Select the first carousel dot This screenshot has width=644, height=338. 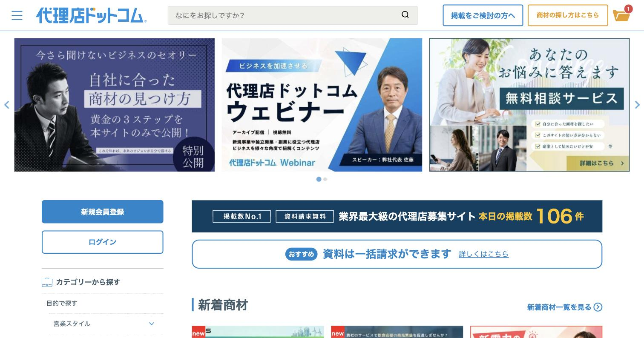click(x=319, y=179)
